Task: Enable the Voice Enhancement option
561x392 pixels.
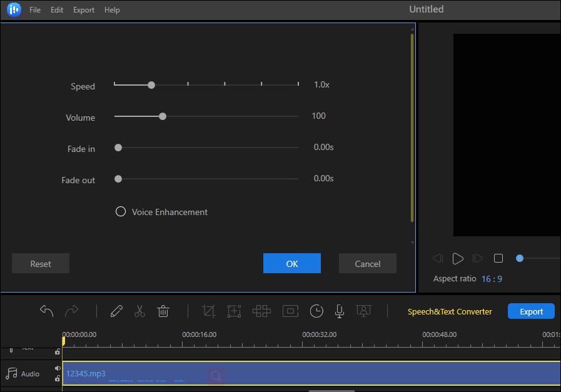Action: (x=121, y=212)
